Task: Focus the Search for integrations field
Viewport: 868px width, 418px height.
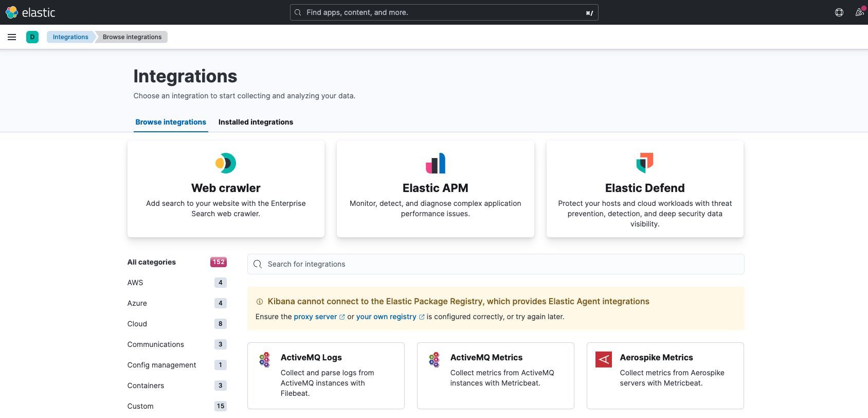Action: tap(496, 264)
